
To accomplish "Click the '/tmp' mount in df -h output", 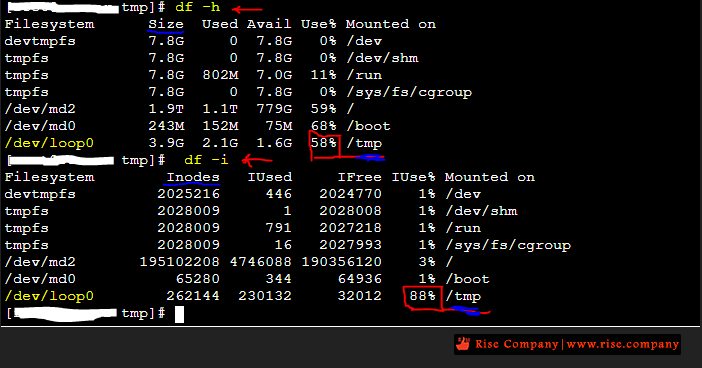I will click(x=364, y=143).
